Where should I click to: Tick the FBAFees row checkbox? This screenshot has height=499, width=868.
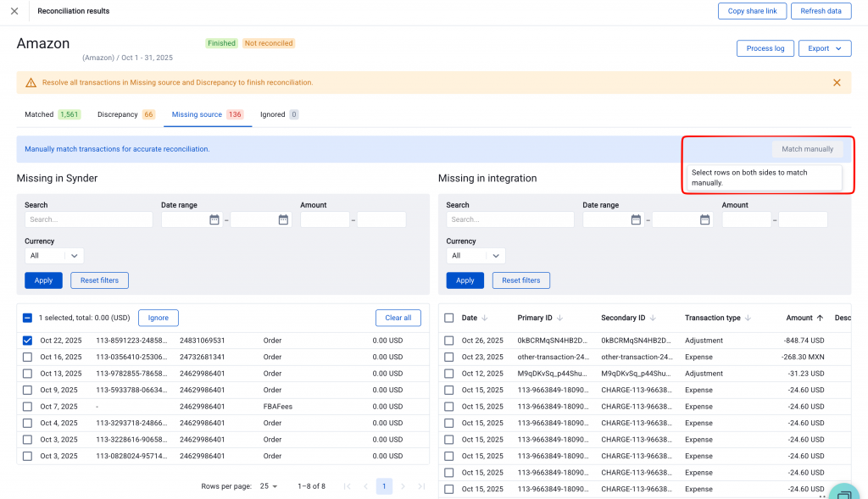click(x=27, y=407)
